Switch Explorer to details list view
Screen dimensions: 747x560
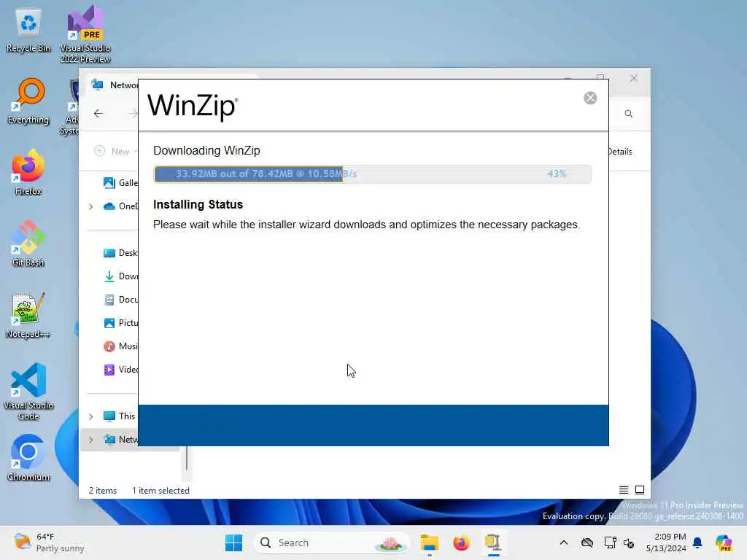[623, 490]
